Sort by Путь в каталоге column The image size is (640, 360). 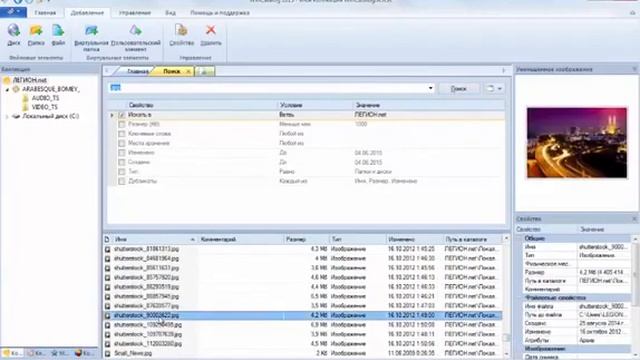click(x=472, y=239)
